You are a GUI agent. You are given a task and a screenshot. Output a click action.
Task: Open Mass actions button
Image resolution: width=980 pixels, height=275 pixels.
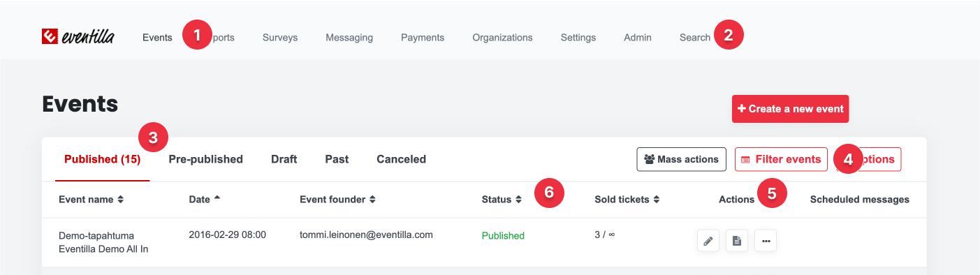click(x=681, y=159)
